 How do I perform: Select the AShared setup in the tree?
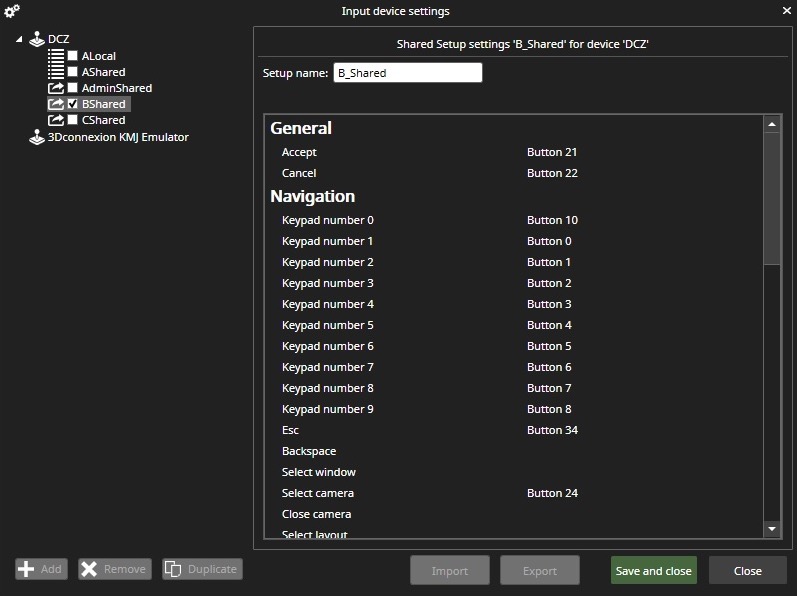point(103,72)
